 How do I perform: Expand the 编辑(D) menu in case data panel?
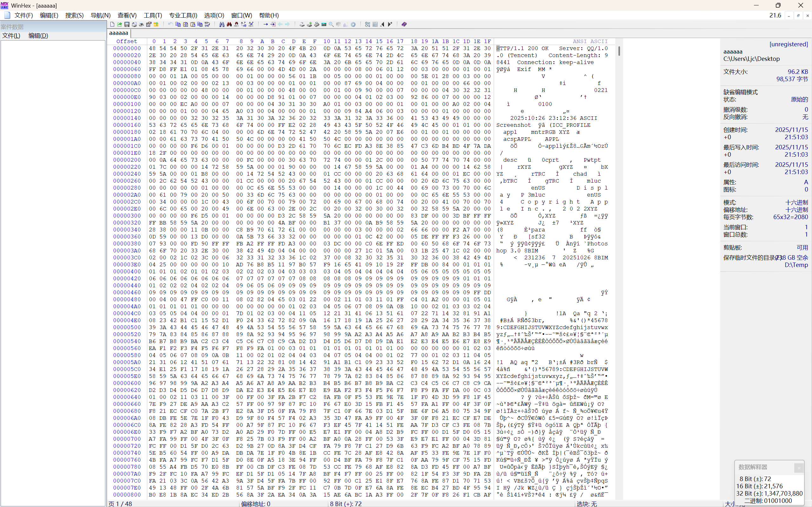38,36
